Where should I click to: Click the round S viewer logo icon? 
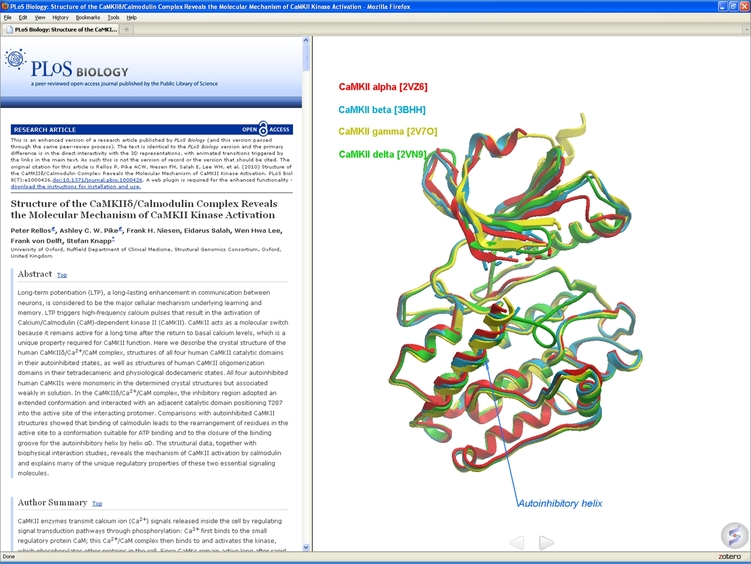click(x=733, y=534)
